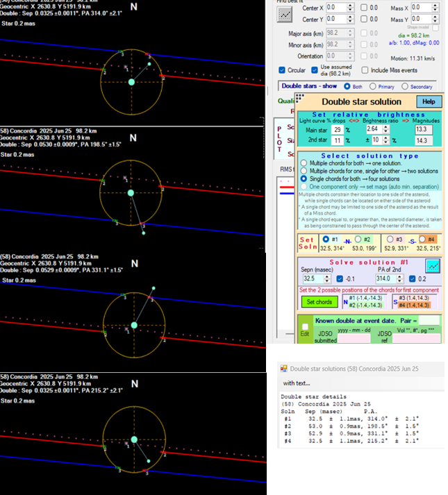
Task: Click the Main star % drop field
Action: tap(338, 130)
